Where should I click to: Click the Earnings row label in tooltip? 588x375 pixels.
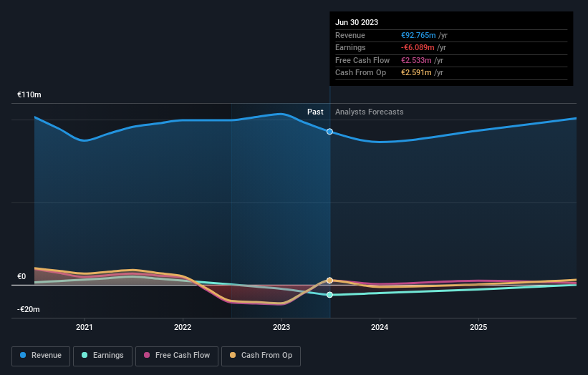[x=350, y=47]
